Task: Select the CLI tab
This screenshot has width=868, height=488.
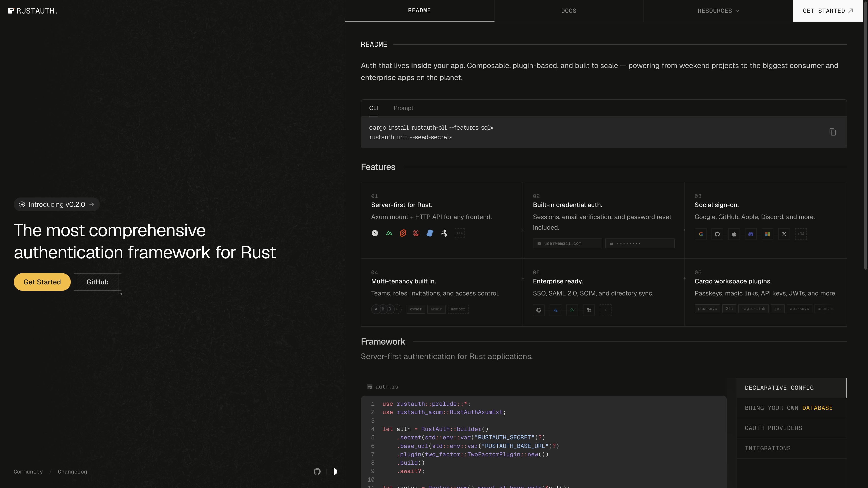Action: coord(373,108)
